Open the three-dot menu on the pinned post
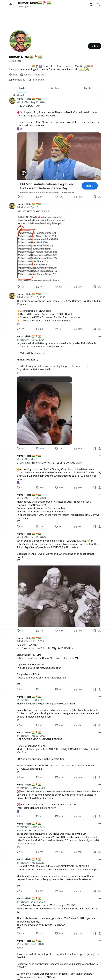Viewport: 110px width, 980px height. [100, 99]
